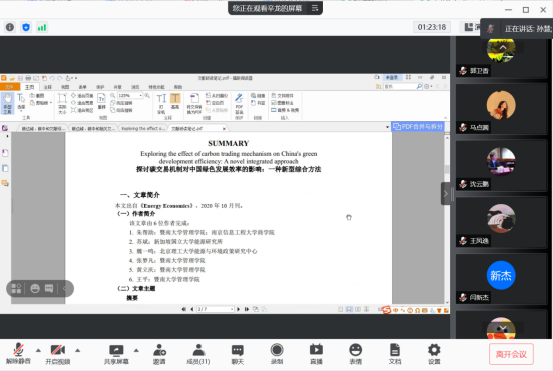553x371 pixels.
Task: Unmute microphone with the 解除静音 icon
Action: click(x=18, y=353)
